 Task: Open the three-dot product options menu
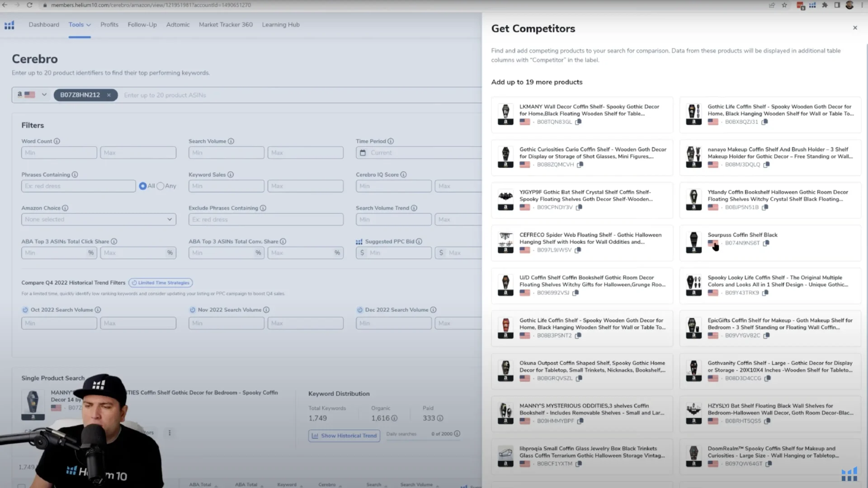(x=170, y=433)
